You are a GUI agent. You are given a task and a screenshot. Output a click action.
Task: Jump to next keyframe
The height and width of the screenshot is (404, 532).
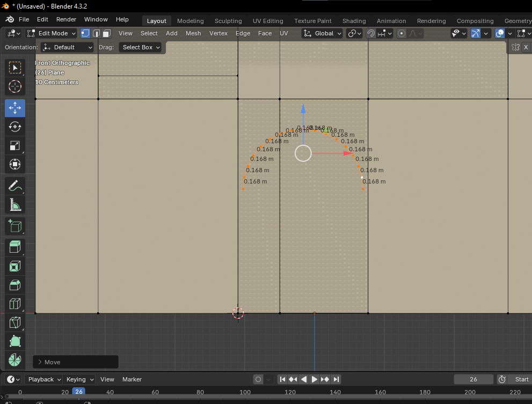point(325,379)
